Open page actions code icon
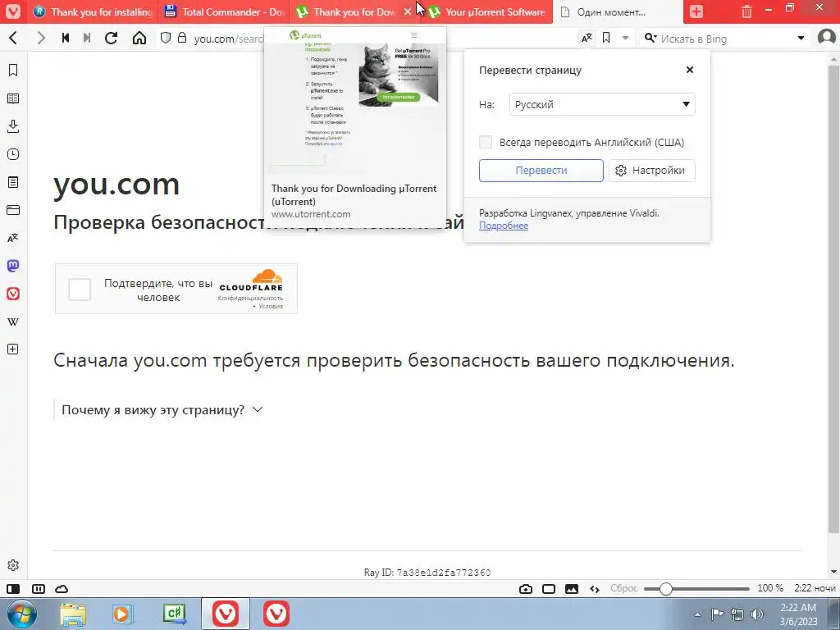The height and width of the screenshot is (630, 840). click(x=595, y=589)
